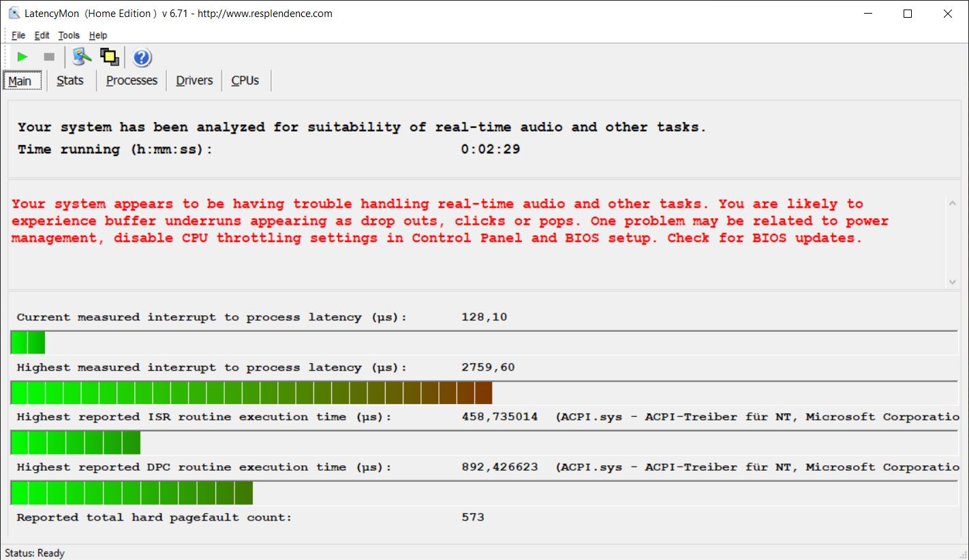Click the 'Reported total hard pagefault count' label
This screenshot has width=969, height=560.
(154, 517)
